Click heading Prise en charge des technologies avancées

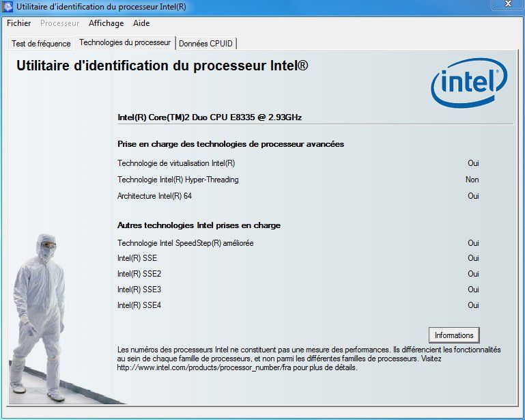(x=231, y=144)
